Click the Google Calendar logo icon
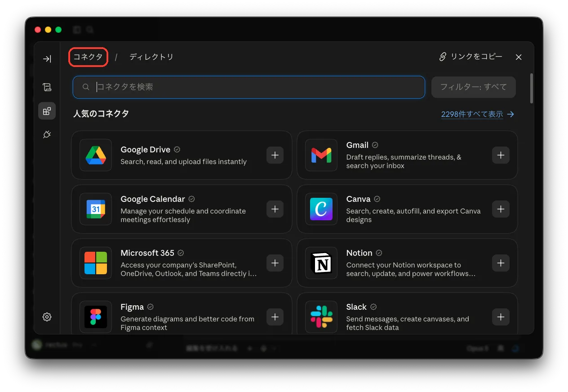Viewport: 568px width, 392px height. point(96,209)
